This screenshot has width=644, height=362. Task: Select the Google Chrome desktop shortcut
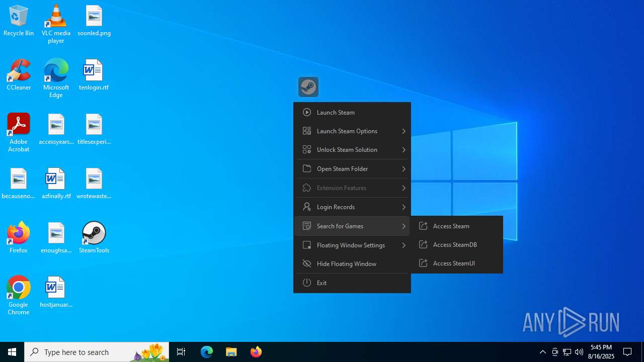tap(19, 296)
